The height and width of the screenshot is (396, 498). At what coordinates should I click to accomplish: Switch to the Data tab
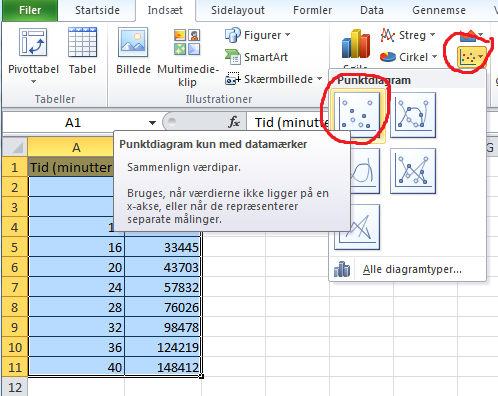point(372,10)
